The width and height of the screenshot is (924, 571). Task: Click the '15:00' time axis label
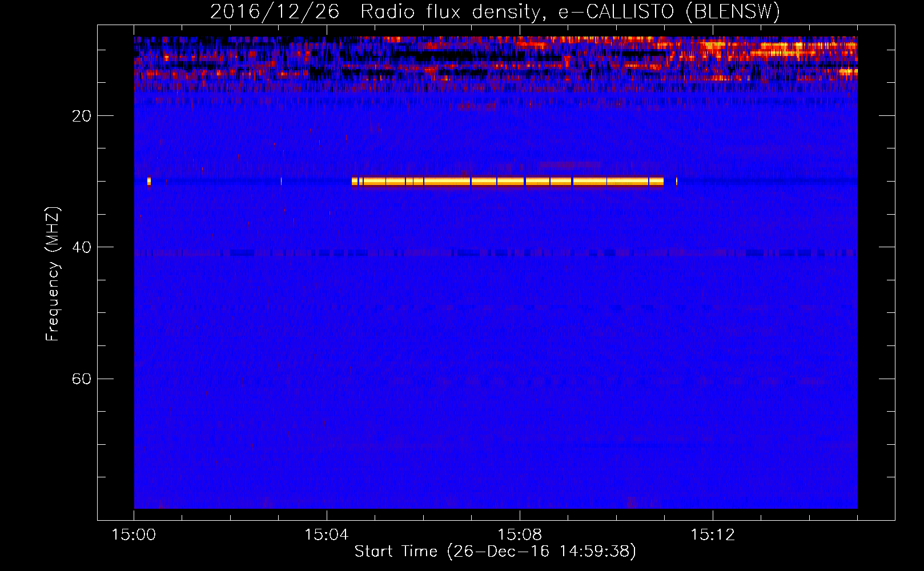[134, 535]
